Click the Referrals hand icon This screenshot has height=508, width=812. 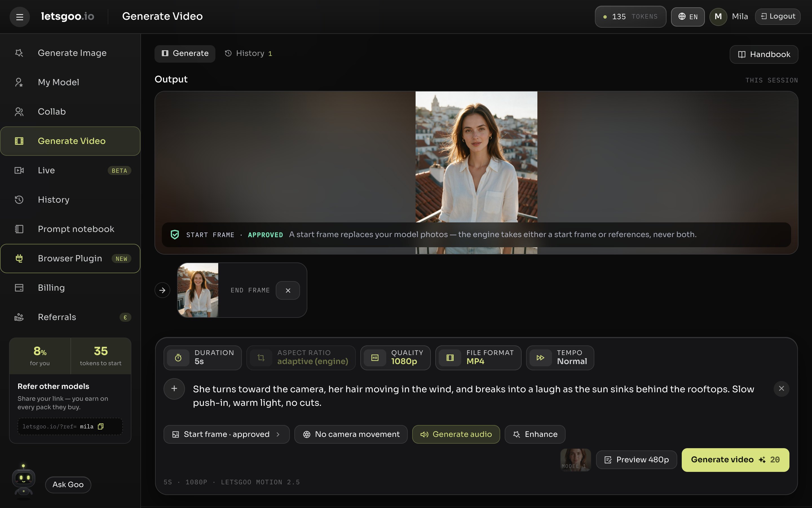point(19,317)
